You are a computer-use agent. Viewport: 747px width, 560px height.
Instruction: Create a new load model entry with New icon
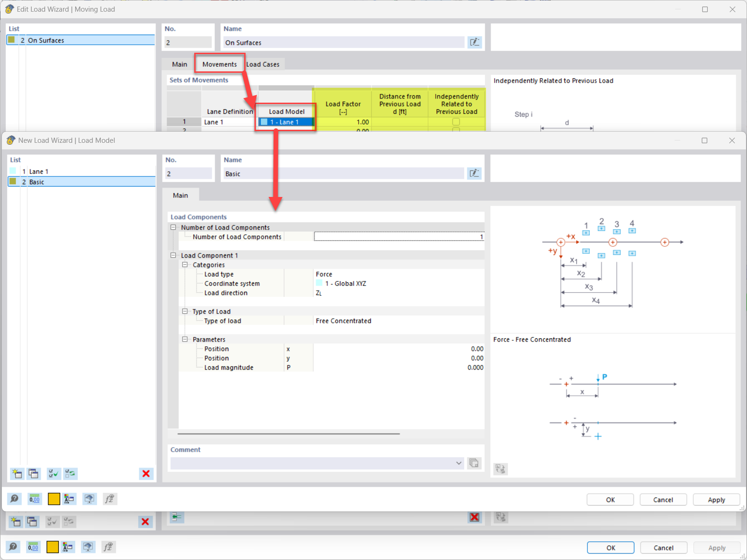(x=17, y=474)
